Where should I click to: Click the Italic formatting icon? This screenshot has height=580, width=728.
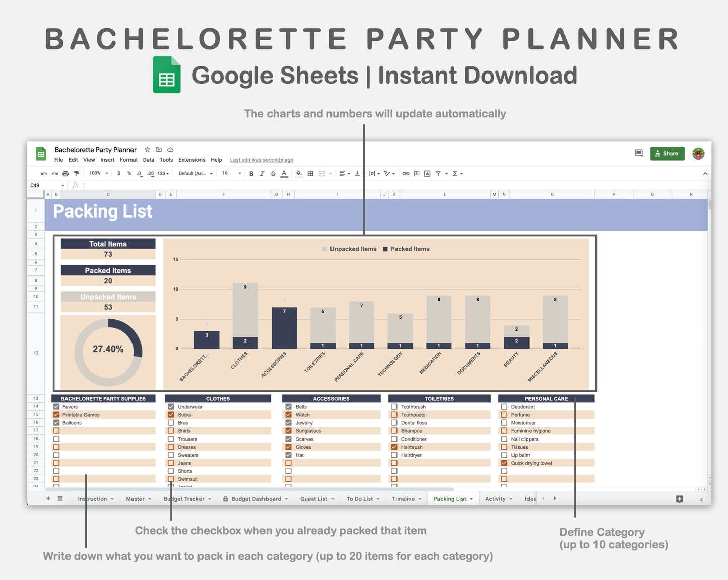pyautogui.click(x=262, y=173)
